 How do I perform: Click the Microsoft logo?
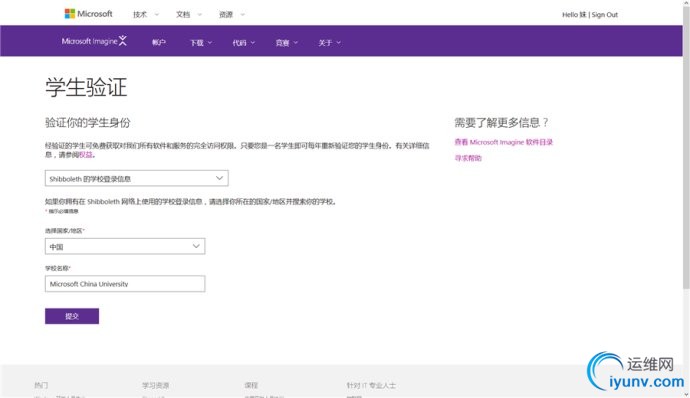pyautogui.click(x=88, y=14)
